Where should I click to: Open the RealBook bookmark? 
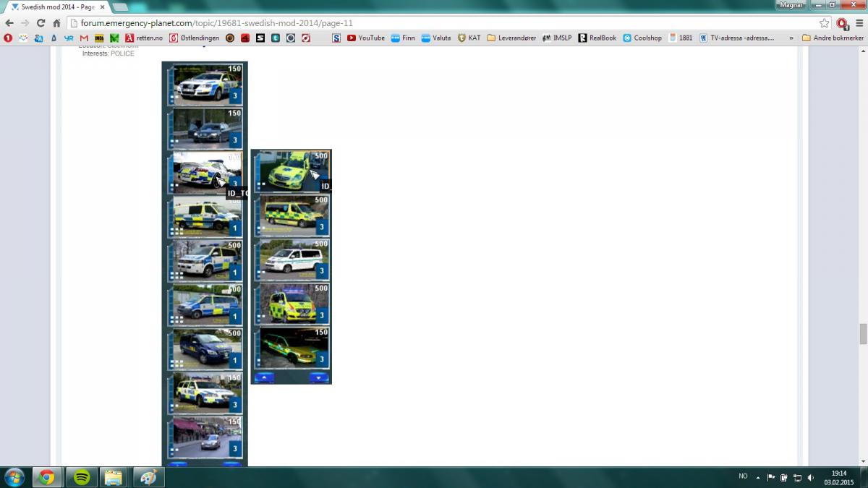pyautogui.click(x=597, y=38)
